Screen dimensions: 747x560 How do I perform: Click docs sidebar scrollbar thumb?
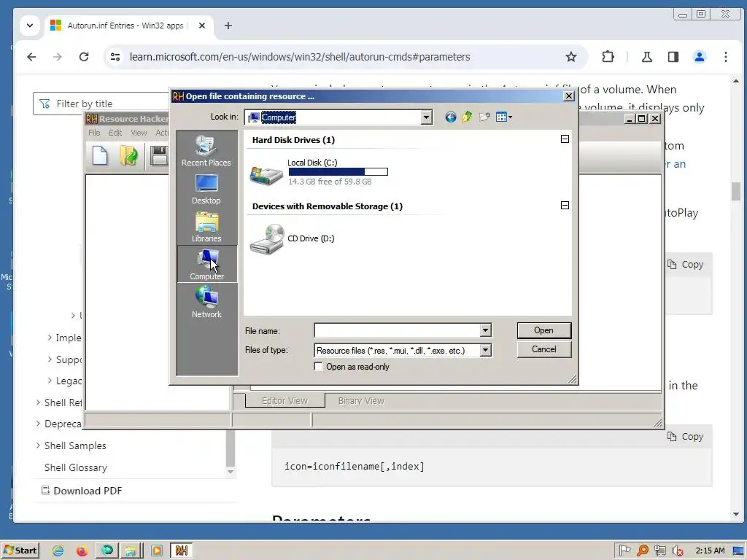pos(230,448)
